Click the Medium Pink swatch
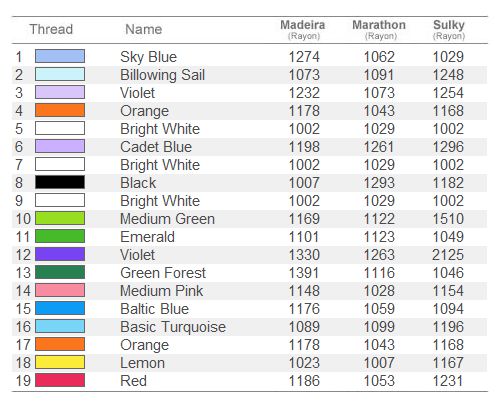This screenshot has width=500, height=402. tap(60, 290)
